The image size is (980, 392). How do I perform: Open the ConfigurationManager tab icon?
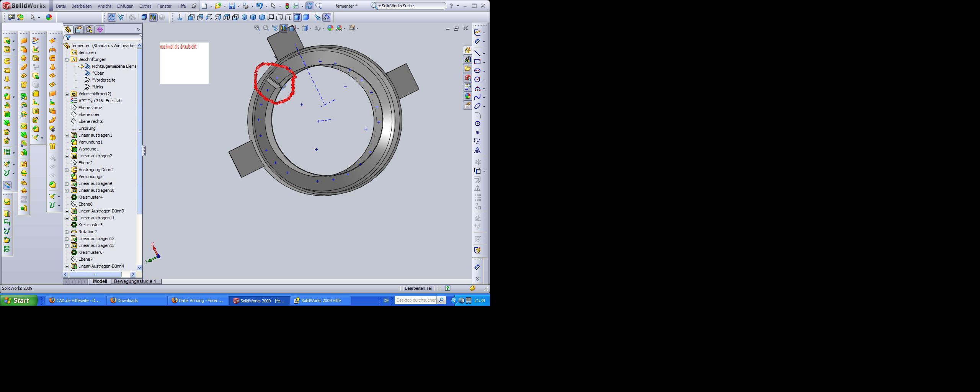click(x=89, y=29)
